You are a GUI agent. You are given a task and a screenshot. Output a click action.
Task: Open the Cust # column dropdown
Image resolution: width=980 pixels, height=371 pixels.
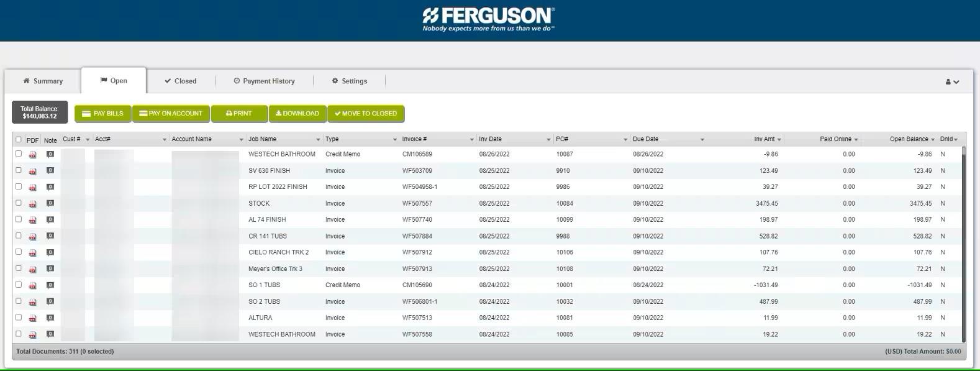[88, 140]
